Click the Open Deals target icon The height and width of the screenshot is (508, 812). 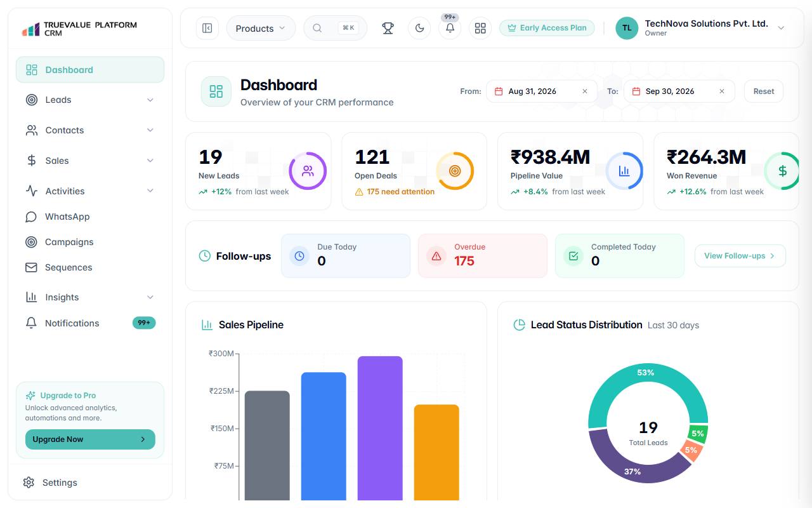[455, 171]
